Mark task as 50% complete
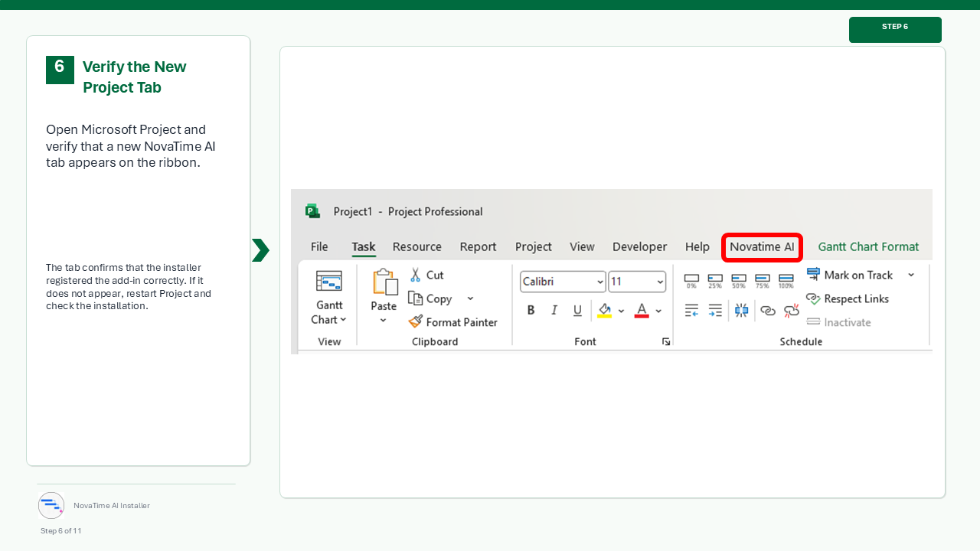Viewport: 980px width, 551px height. click(x=739, y=281)
